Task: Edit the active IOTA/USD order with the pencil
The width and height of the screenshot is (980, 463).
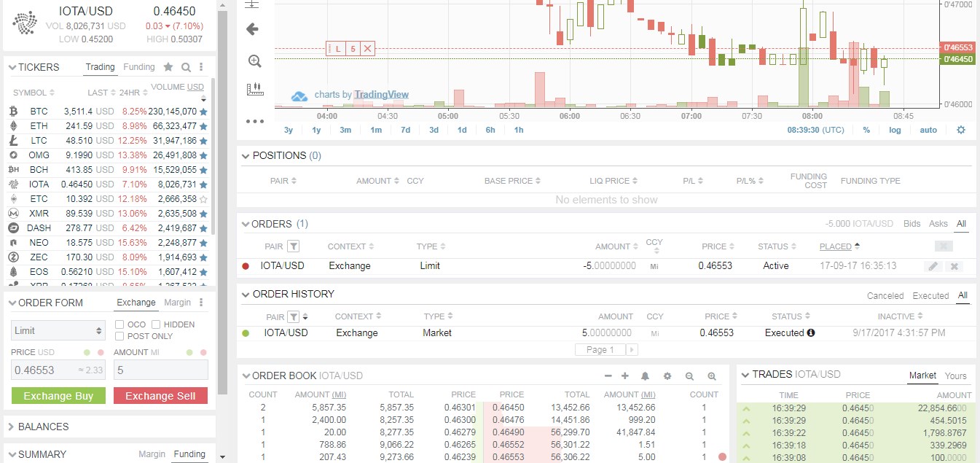Action: coord(933,266)
